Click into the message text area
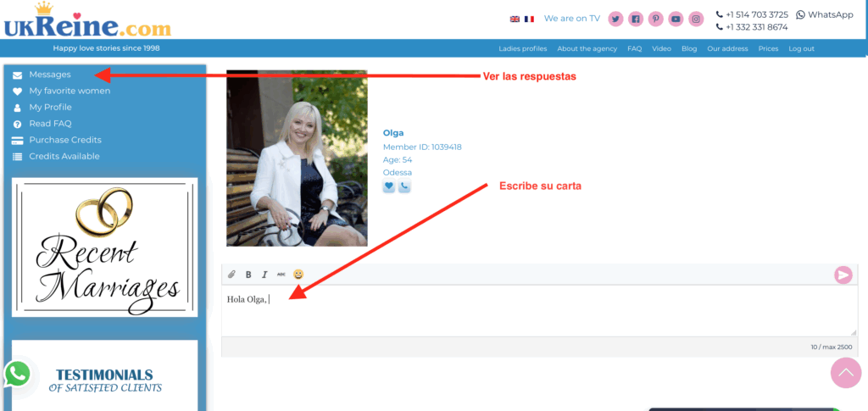 (540, 311)
